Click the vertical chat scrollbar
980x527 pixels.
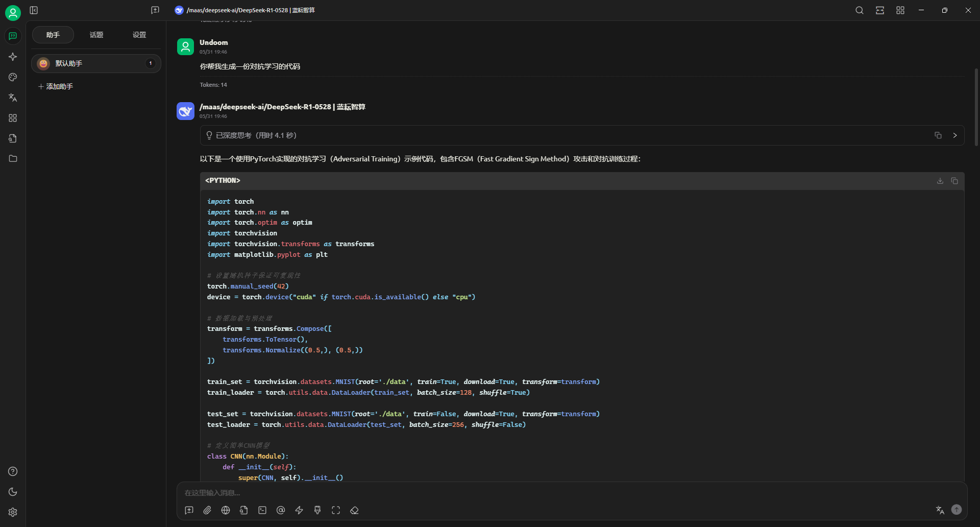976,107
